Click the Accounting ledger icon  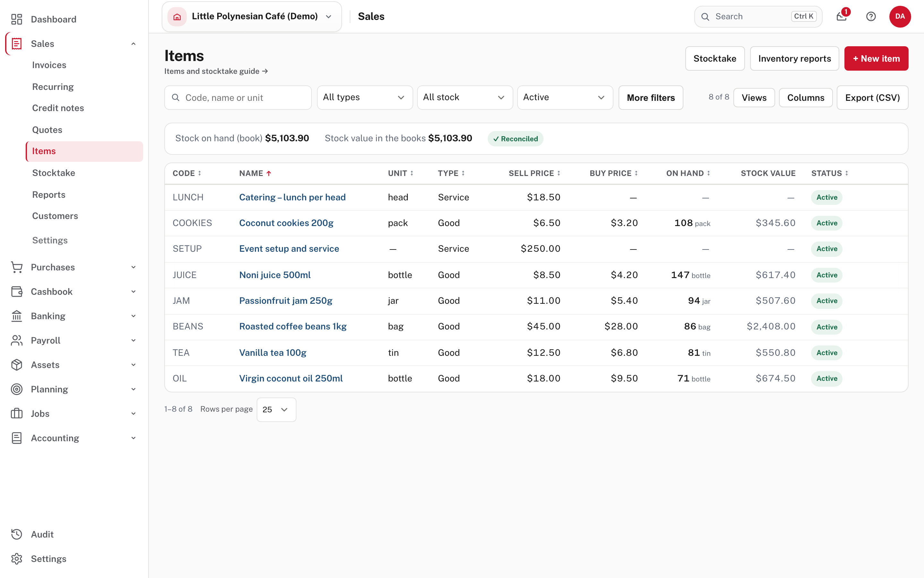16,438
